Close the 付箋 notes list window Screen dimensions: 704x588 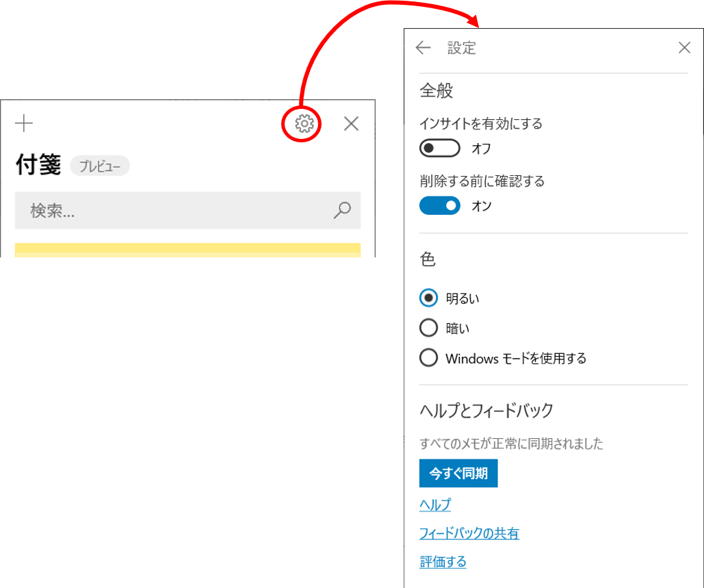[351, 123]
